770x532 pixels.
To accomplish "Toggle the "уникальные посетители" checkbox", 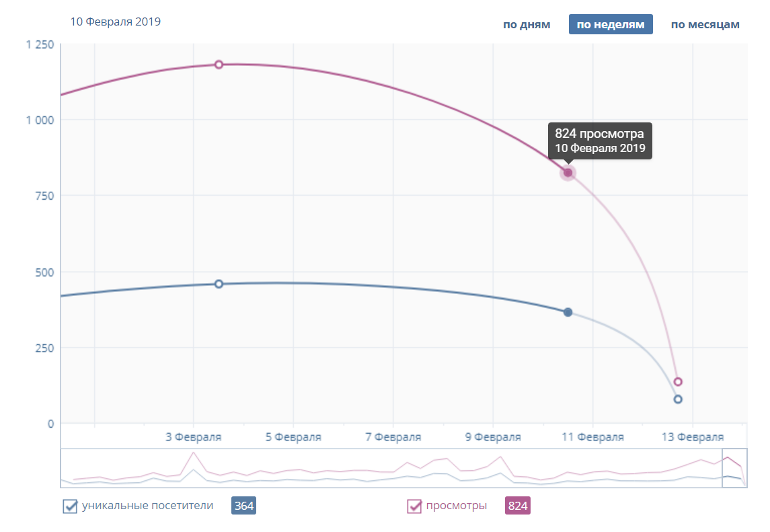I will [70, 506].
